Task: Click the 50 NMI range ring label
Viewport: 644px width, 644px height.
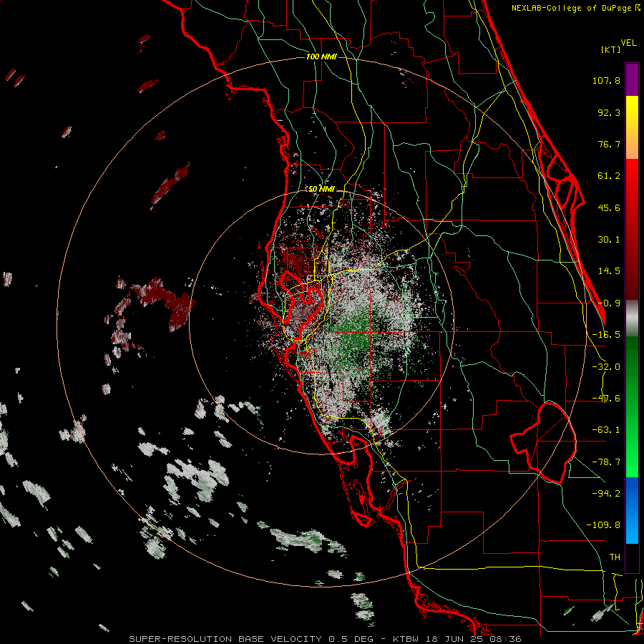Action: coord(321,189)
